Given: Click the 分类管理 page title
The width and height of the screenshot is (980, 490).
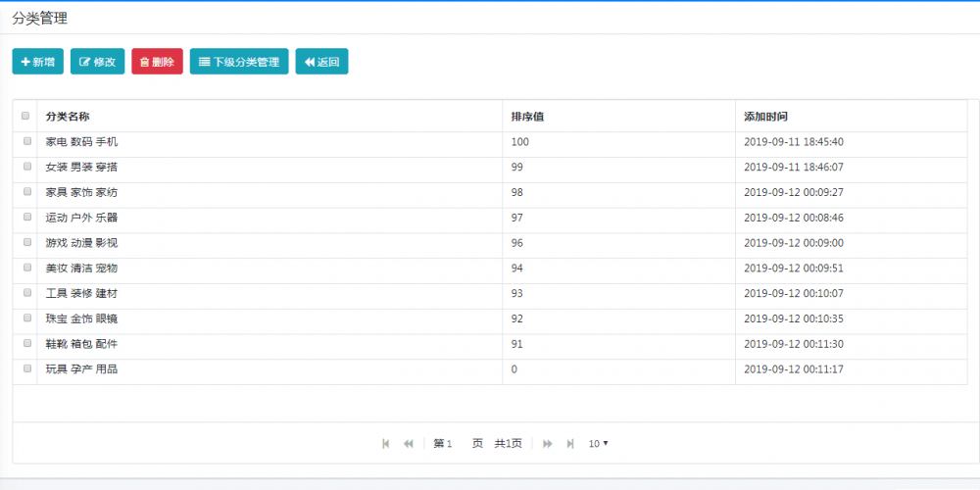Looking at the screenshot, I should 40,19.
